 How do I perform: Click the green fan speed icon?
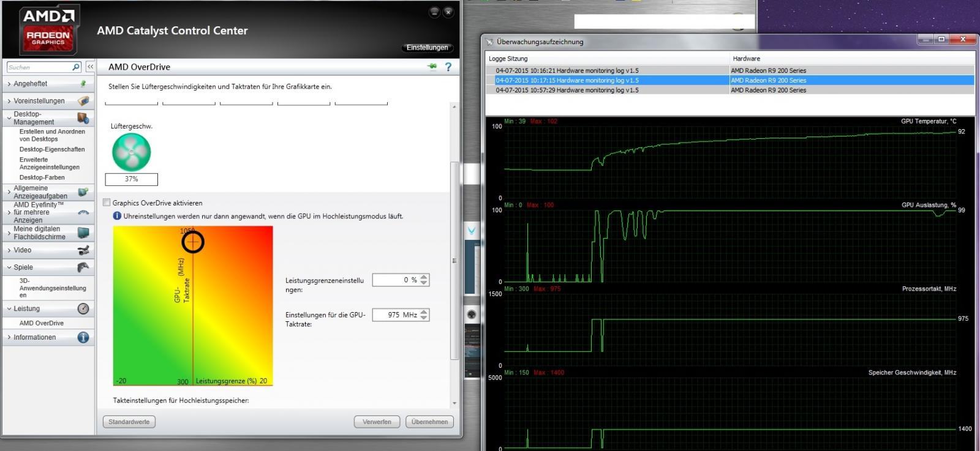(131, 152)
